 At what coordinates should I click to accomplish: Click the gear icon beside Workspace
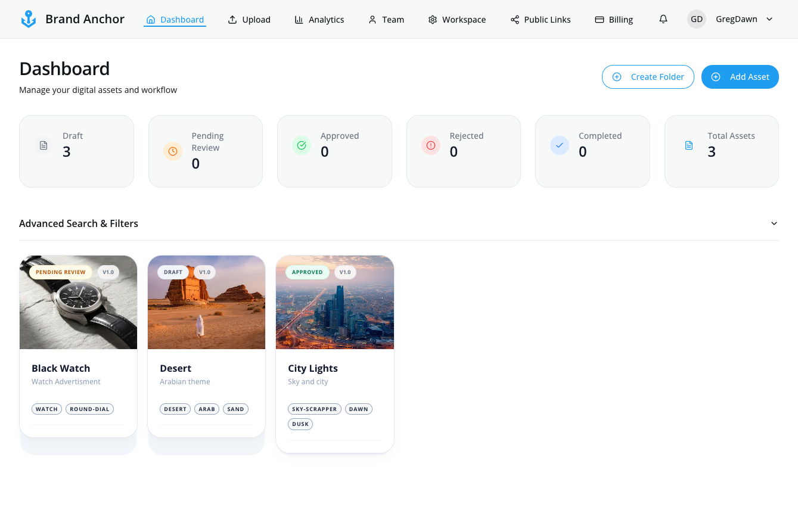433,20
